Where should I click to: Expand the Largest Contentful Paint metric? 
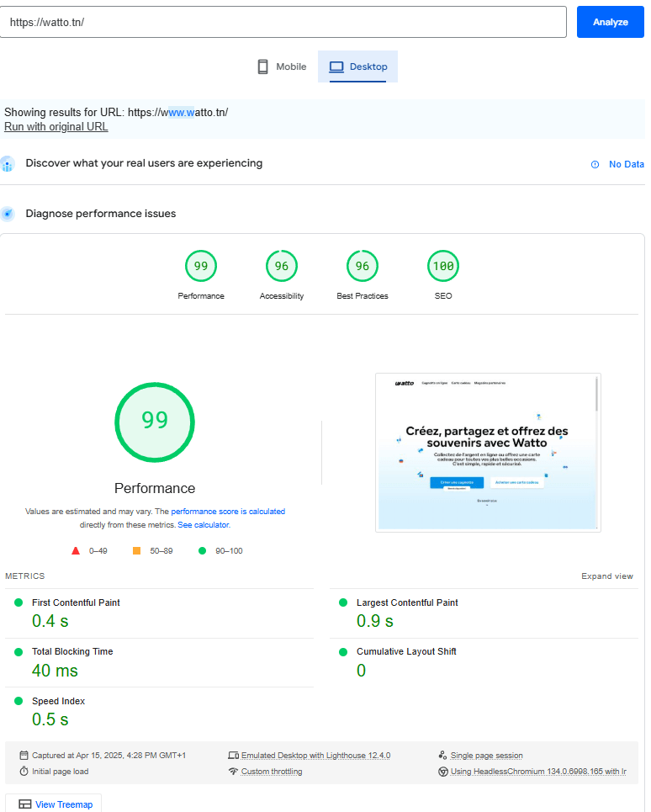point(407,602)
